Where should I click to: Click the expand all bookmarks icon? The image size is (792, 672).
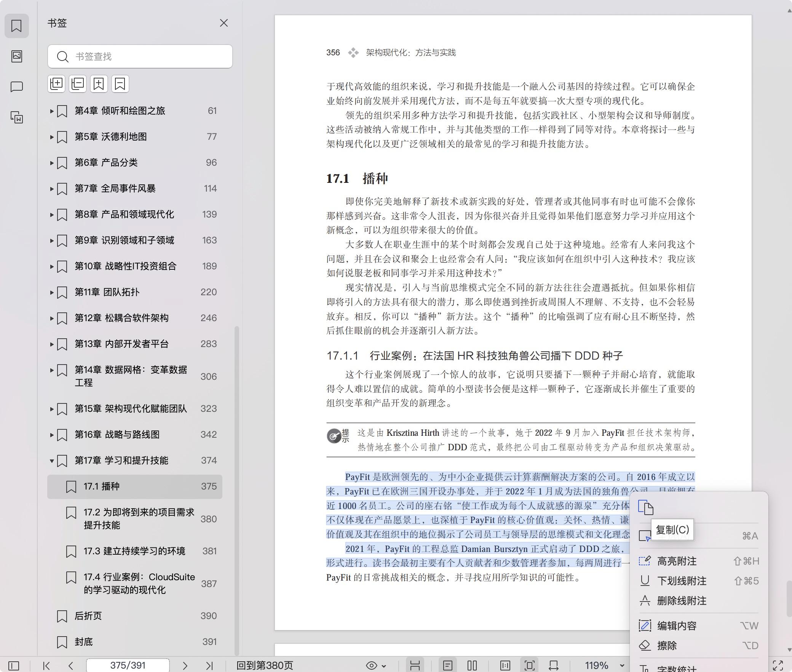point(56,84)
